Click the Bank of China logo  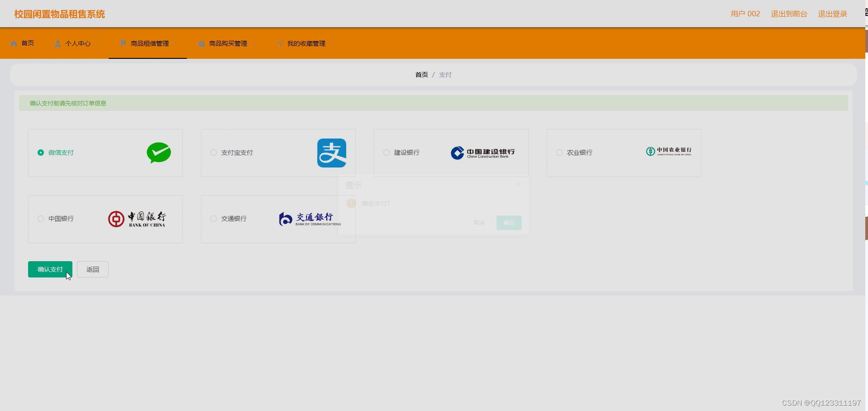[x=137, y=219]
